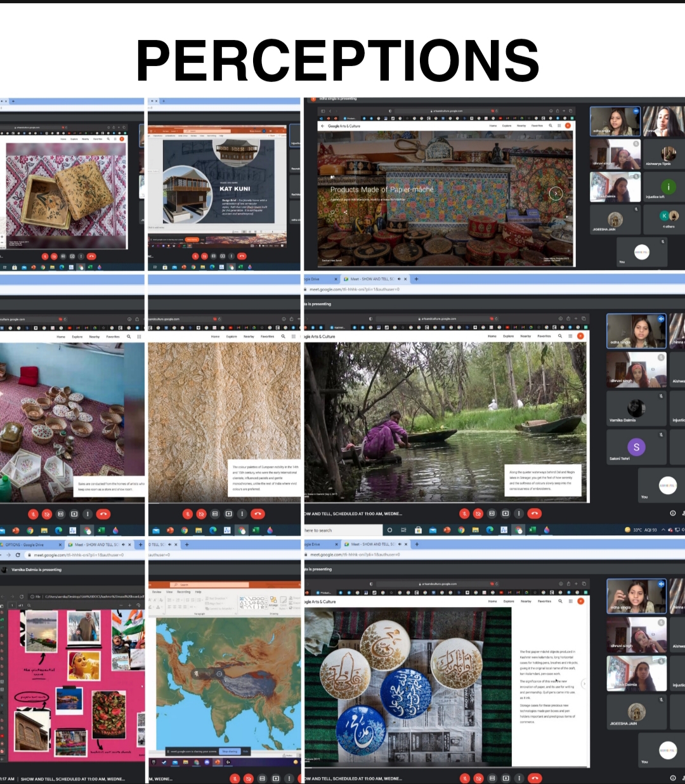Image resolution: width=685 pixels, height=784 pixels.
Task: Click search icon above the calligraphy plates photo
Action: (561, 601)
